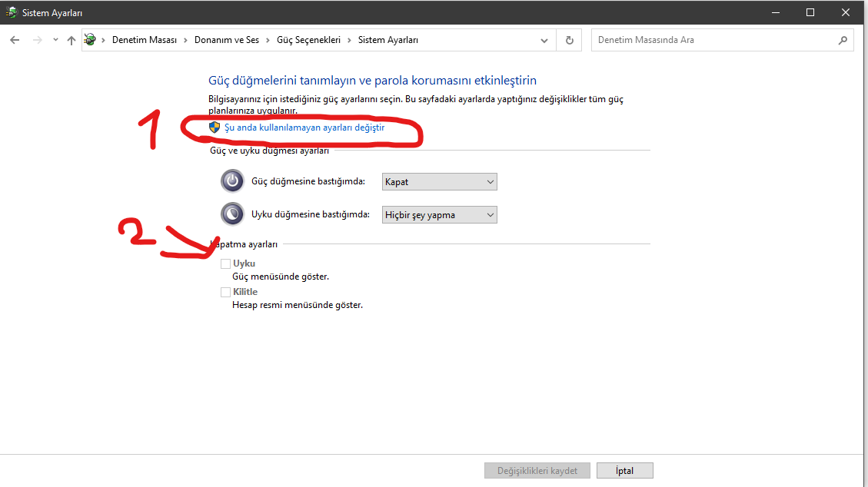The height and width of the screenshot is (487, 868).
Task: Click the page heading Güç düğmelerini tanımlayın
Action: [x=373, y=80]
